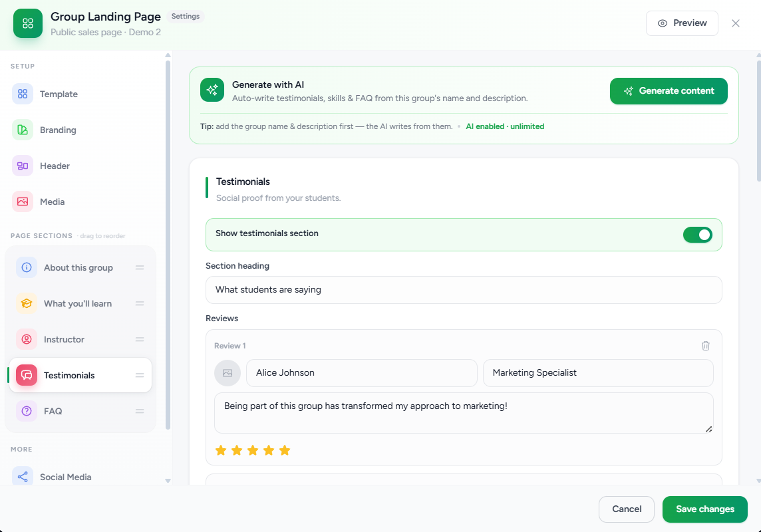Click the Generate with AI sparkle icon
761x532 pixels.
point(212,90)
